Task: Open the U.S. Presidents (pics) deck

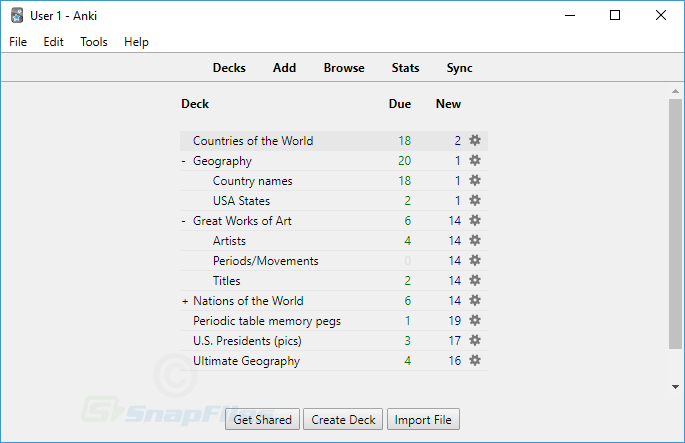Action: point(247,341)
